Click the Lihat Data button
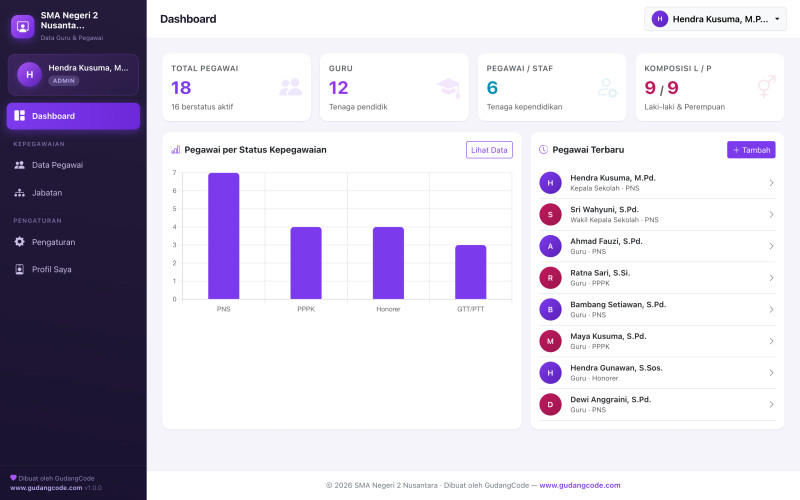Image resolution: width=800 pixels, height=500 pixels. (489, 150)
